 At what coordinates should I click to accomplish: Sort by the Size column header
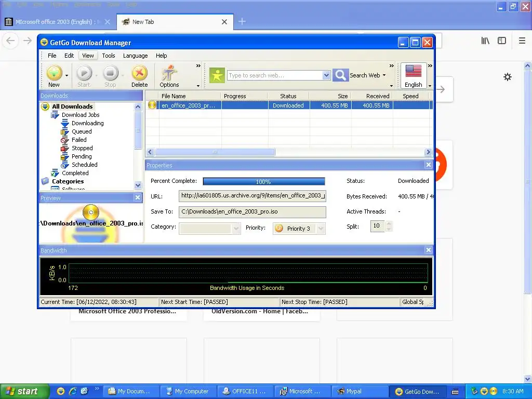click(x=330, y=96)
